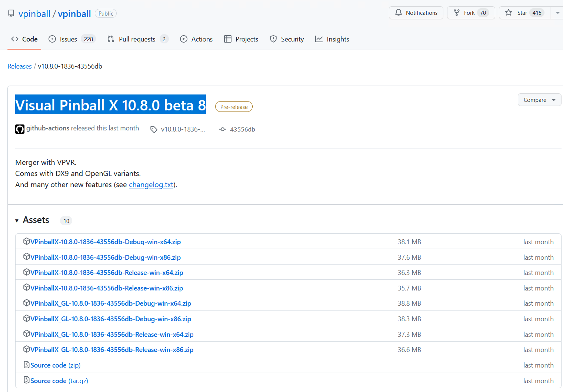This screenshot has height=392, width=563.
Task: Open commit 43556db link
Action: pyautogui.click(x=243, y=129)
